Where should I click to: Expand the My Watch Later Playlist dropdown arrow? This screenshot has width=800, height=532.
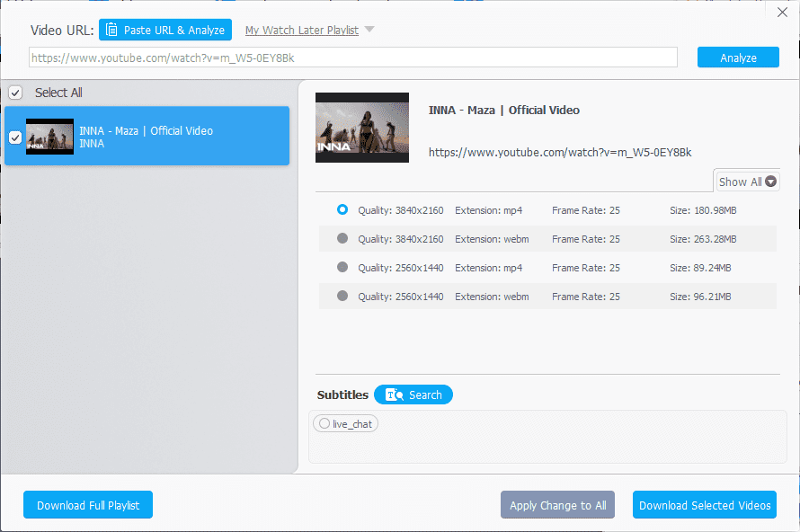(x=369, y=30)
